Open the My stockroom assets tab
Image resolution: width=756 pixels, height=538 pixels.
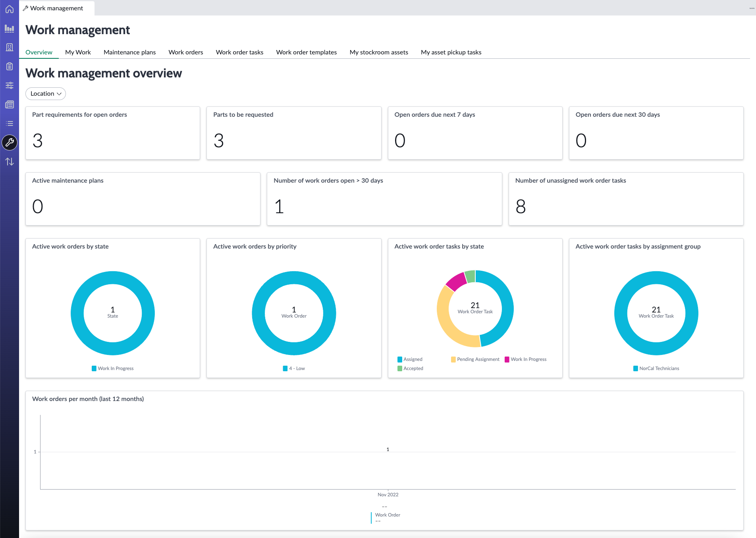pyautogui.click(x=379, y=52)
